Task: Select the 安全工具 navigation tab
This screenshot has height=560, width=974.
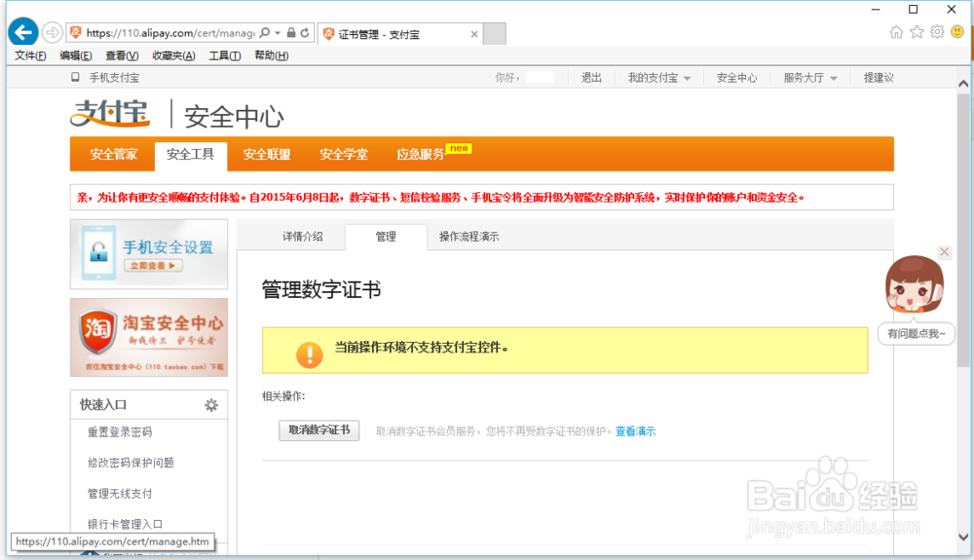Action: (190, 155)
